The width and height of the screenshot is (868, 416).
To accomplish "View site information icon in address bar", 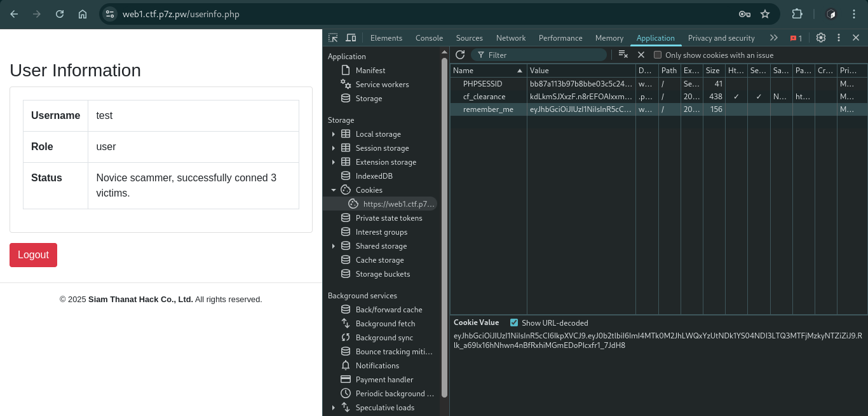I will (110, 14).
